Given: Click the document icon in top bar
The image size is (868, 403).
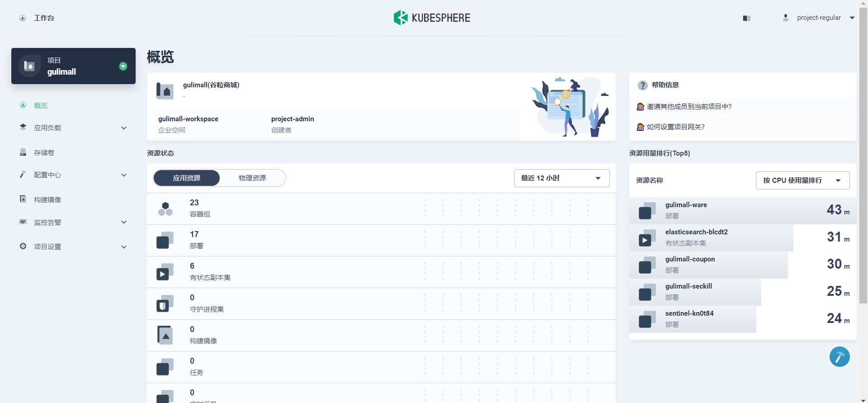Looking at the screenshot, I should click(747, 18).
